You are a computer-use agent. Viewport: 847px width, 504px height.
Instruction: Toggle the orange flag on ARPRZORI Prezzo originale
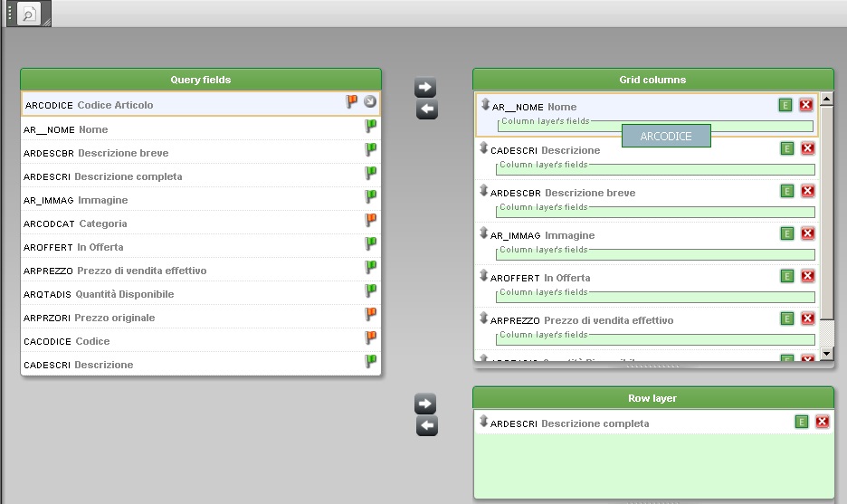click(370, 314)
